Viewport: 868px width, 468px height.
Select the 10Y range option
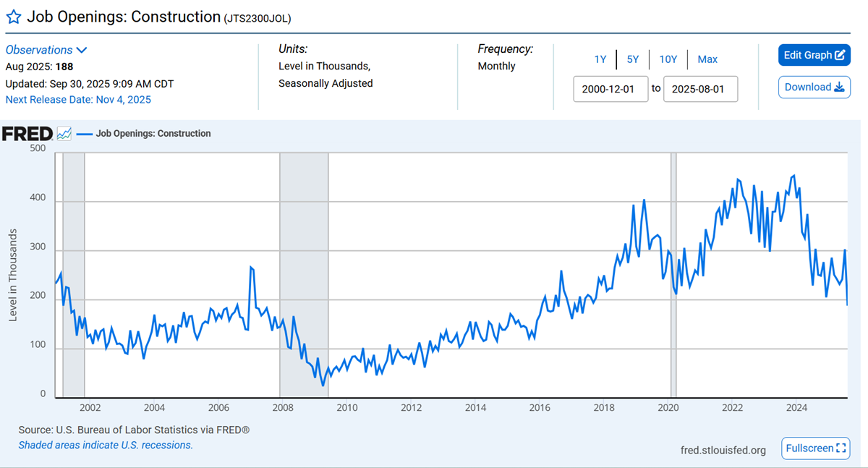667,59
